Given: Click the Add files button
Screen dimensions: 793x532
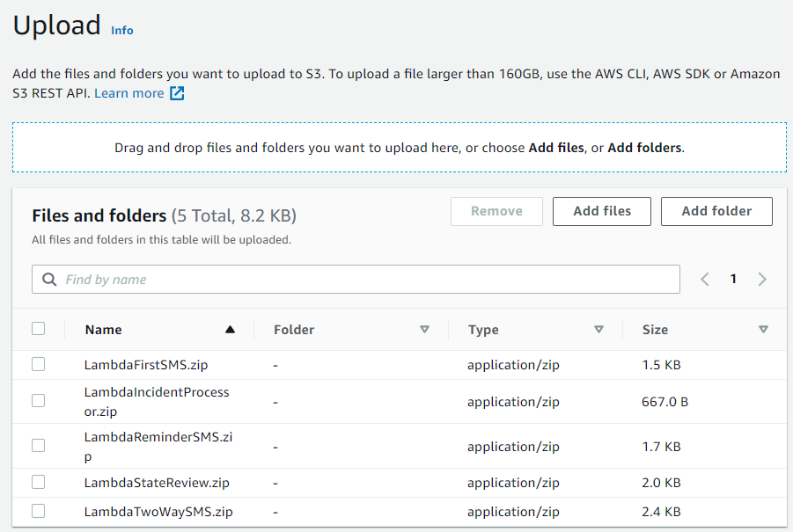Looking at the screenshot, I should pyautogui.click(x=602, y=211).
